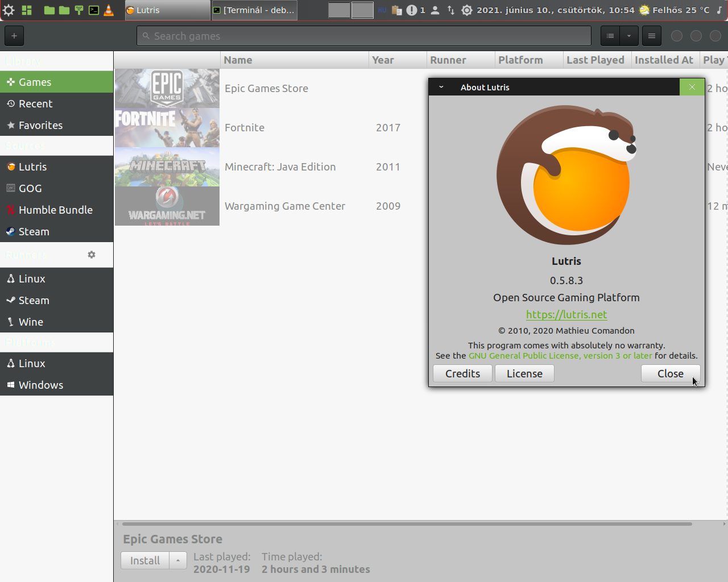The width and height of the screenshot is (728, 582).
Task: Open Favorites in the sidebar
Action: click(x=57, y=125)
